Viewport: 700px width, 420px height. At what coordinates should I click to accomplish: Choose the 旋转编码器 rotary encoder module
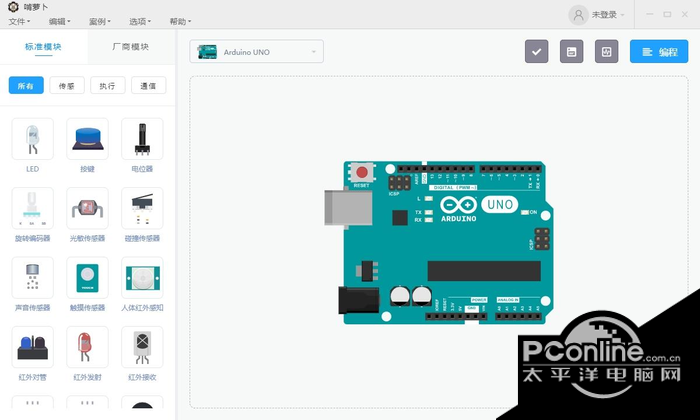[x=33, y=208]
